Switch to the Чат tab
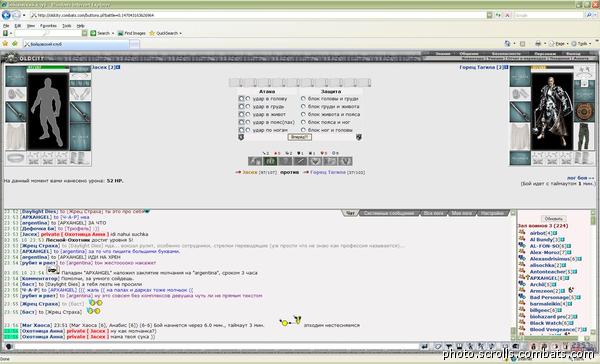 point(350,213)
